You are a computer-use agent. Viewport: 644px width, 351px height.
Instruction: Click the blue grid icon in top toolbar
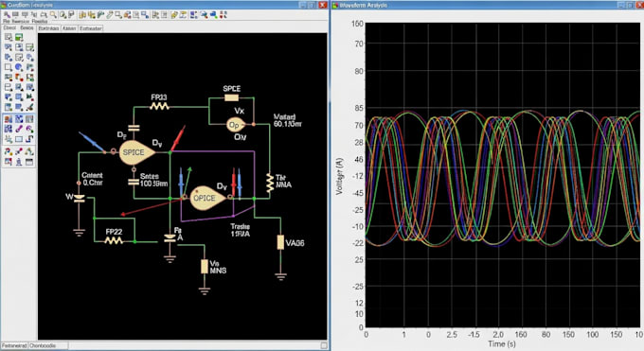click(193, 15)
